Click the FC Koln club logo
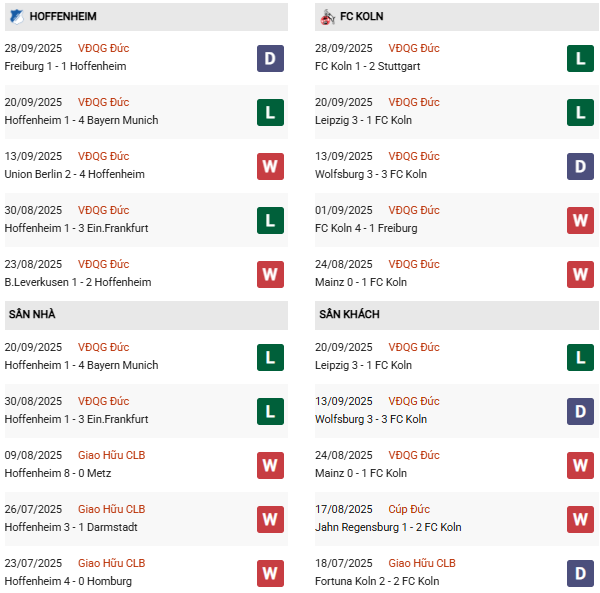The height and width of the screenshot is (593, 600). 327,16
